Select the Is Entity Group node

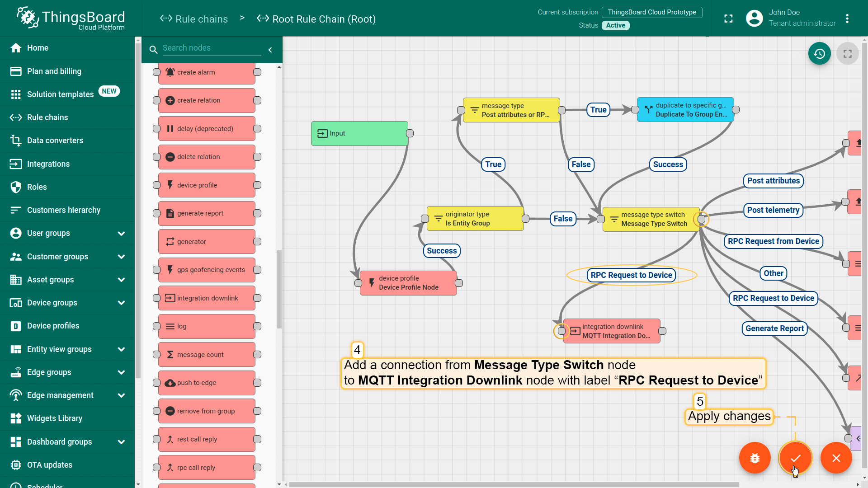tap(475, 219)
